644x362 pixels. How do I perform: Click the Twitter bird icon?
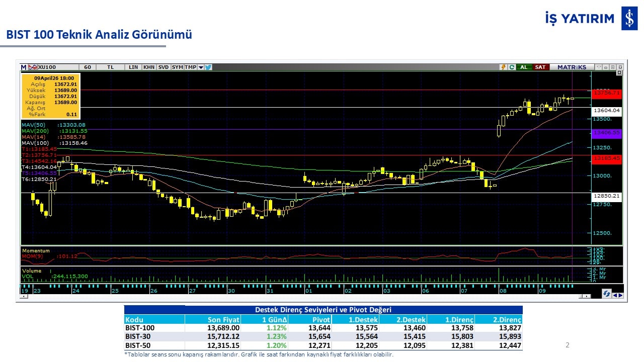[208, 67]
